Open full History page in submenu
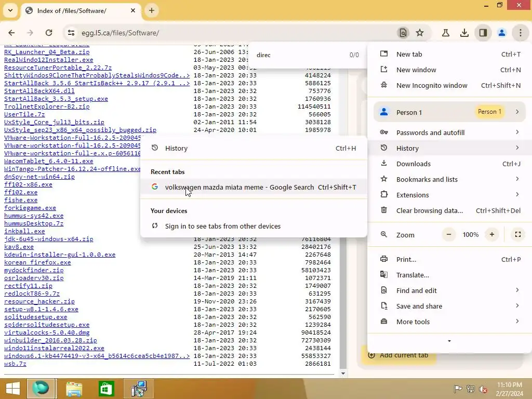This screenshot has height=399, width=532. pyautogui.click(x=254, y=148)
